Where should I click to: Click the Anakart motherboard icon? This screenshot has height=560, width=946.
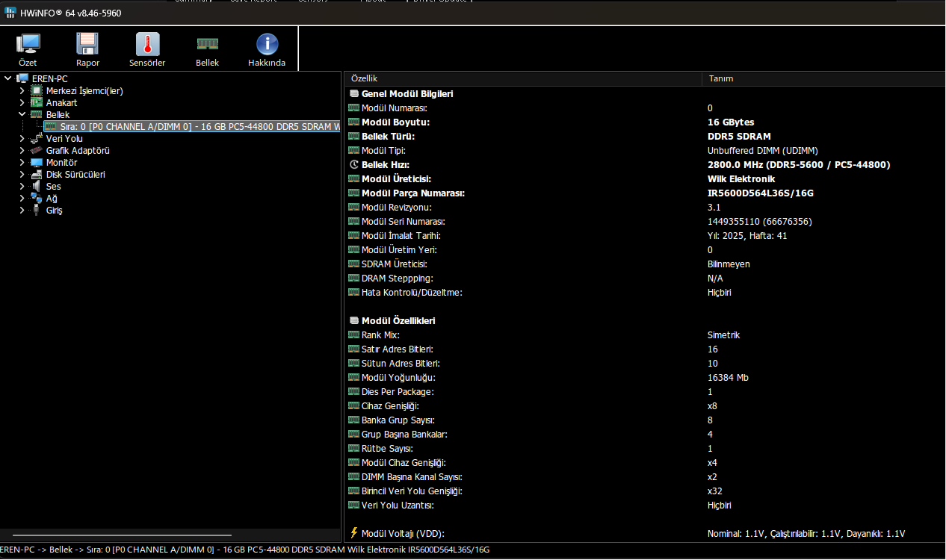(x=37, y=102)
